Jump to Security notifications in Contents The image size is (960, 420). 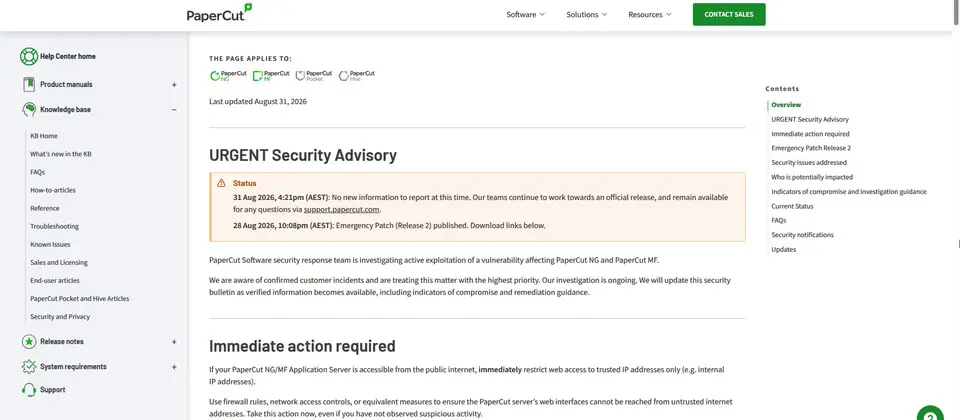[x=803, y=235]
